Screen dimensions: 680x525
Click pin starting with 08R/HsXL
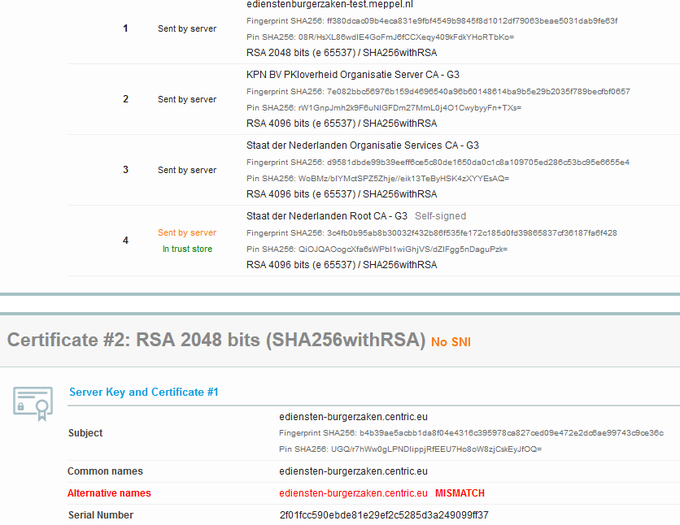click(380, 37)
